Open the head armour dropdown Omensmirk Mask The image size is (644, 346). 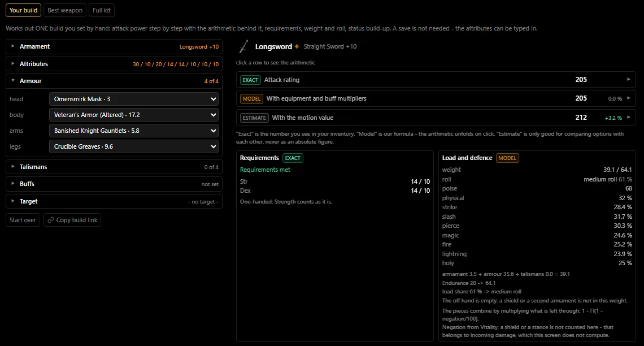(x=134, y=99)
